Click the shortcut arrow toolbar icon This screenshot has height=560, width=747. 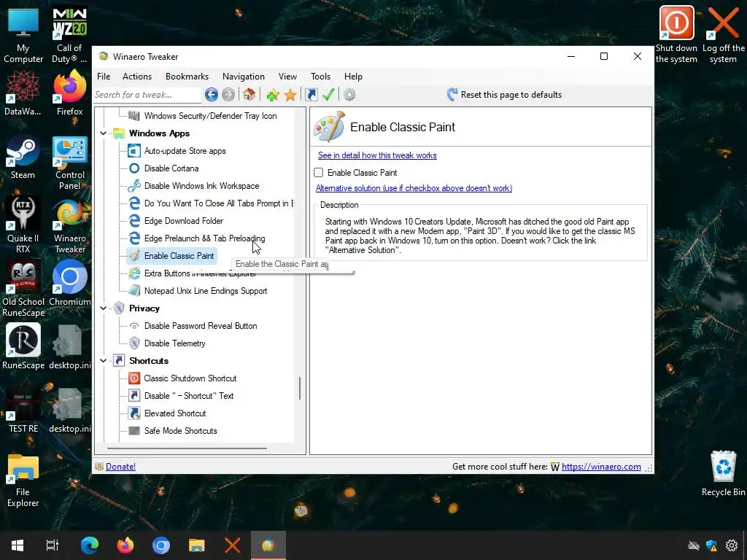(x=311, y=95)
